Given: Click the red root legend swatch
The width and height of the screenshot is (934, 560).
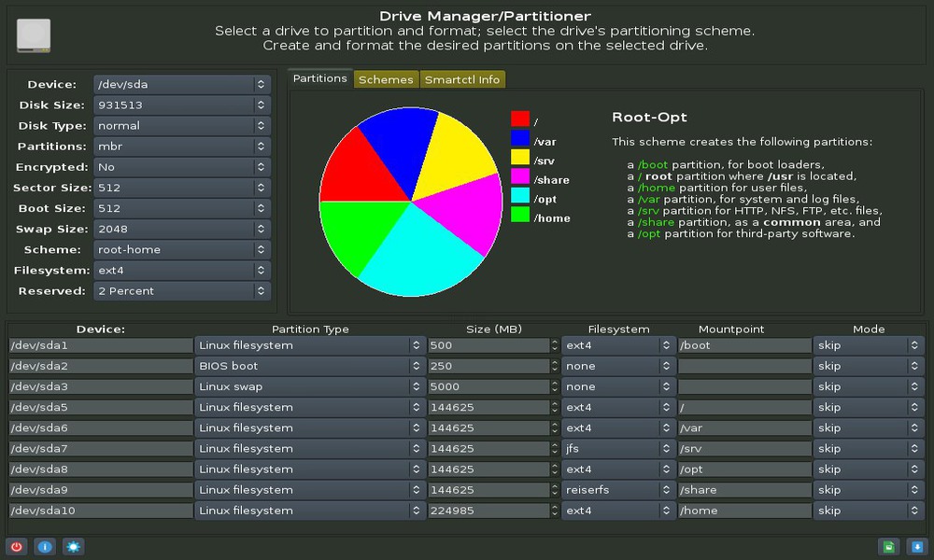Looking at the screenshot, I should [x=520, y=119].
